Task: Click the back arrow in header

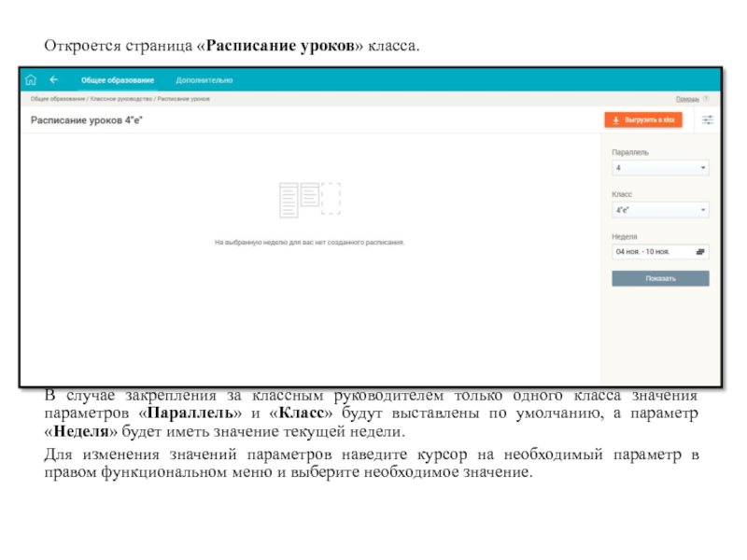Action: tap(54, 80)
